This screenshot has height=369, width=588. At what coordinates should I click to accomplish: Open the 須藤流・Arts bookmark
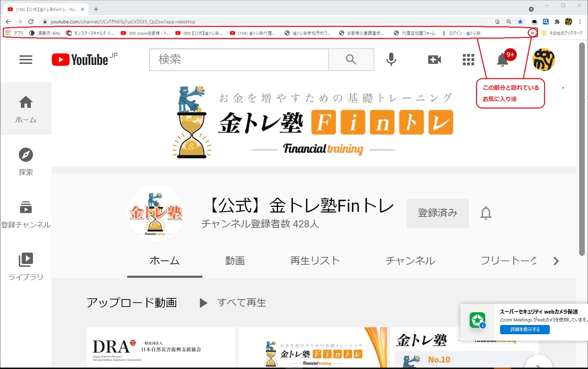[45, 33]
